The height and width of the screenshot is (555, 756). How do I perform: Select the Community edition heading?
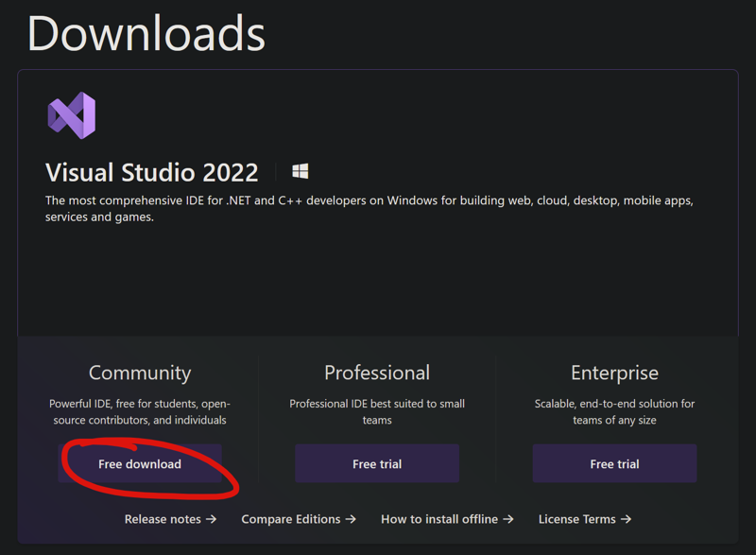[x=140, y=373]
